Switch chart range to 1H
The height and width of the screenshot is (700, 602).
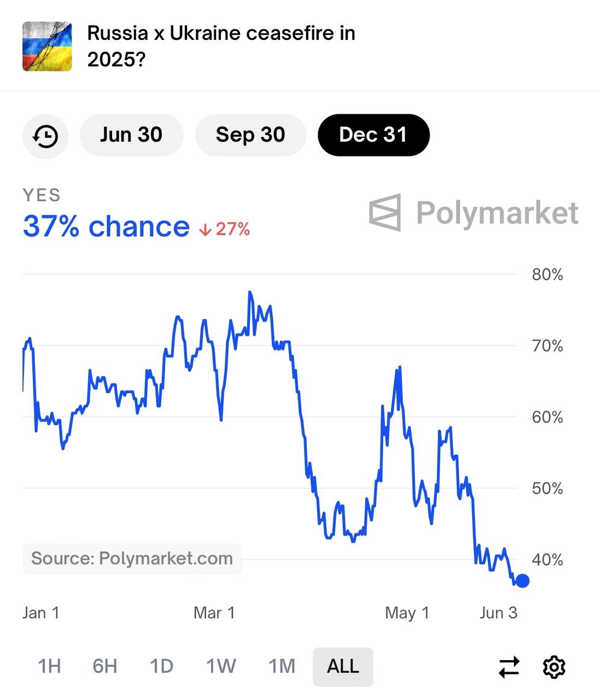49,667
